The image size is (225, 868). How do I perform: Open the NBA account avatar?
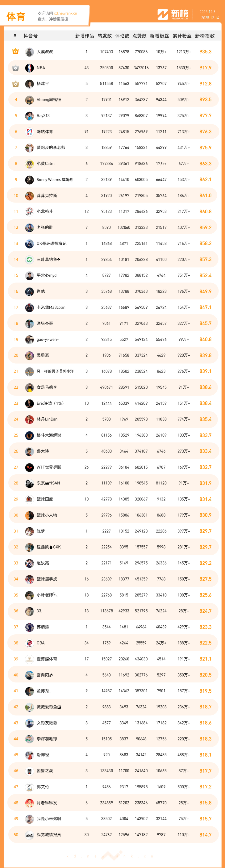click(x=30, y=68)
